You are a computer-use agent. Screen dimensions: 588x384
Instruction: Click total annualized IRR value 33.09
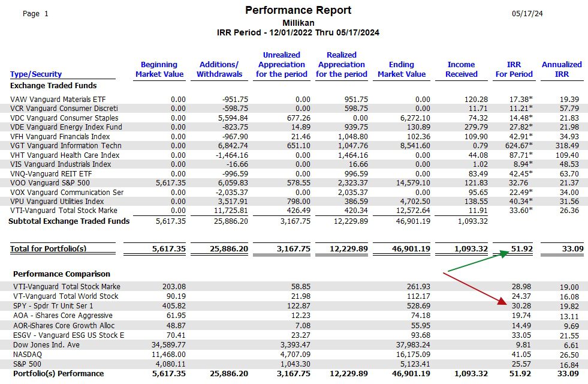572,248
